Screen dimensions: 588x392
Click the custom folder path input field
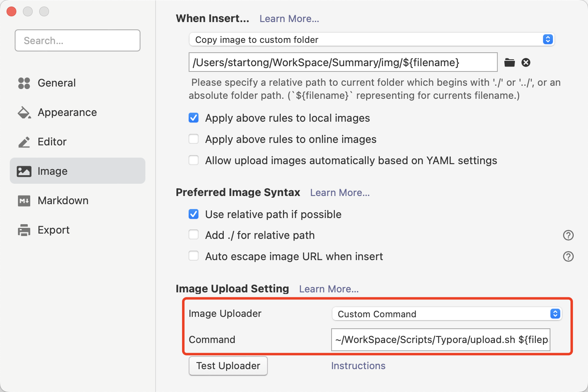(x=343, y=62)
